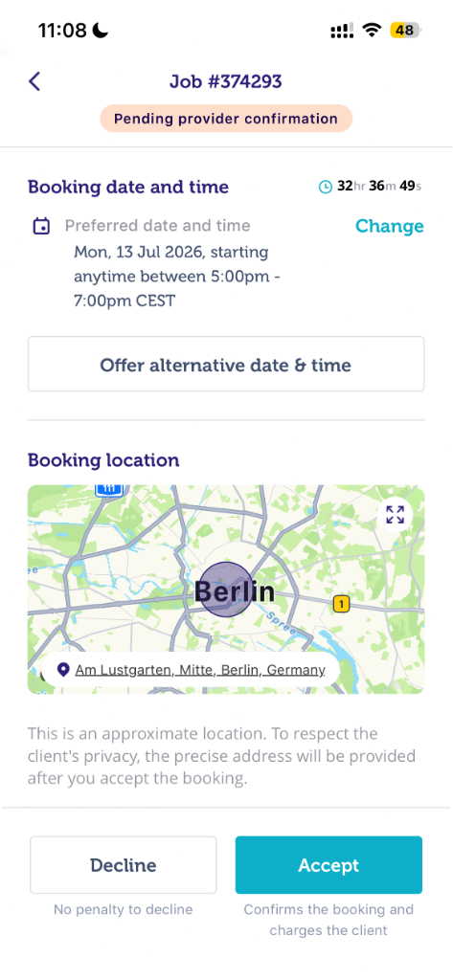
Task: Tap the Berlin map thumbnail
Action: click(x=226, y=590)
